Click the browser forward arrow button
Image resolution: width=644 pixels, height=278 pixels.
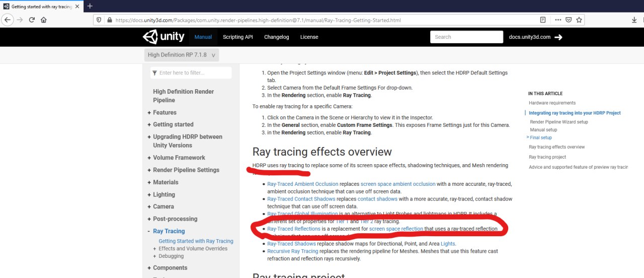click(x=20, y=20)
